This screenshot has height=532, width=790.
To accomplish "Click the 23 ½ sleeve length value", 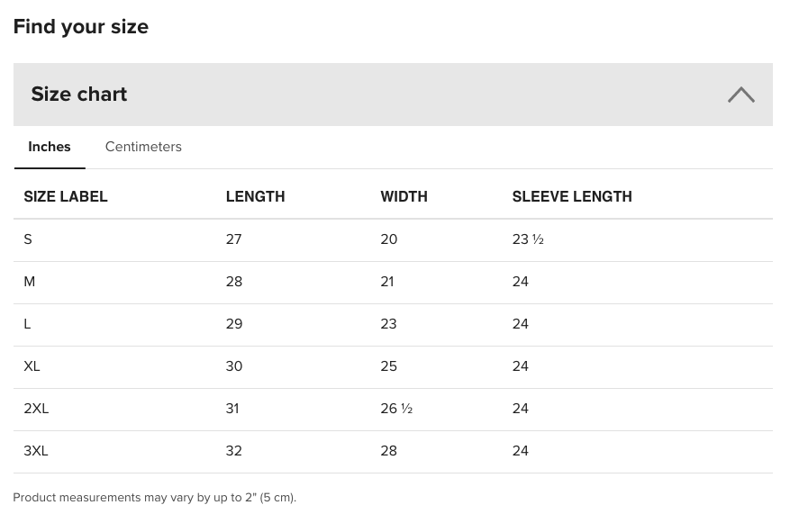I will point(528,239).
